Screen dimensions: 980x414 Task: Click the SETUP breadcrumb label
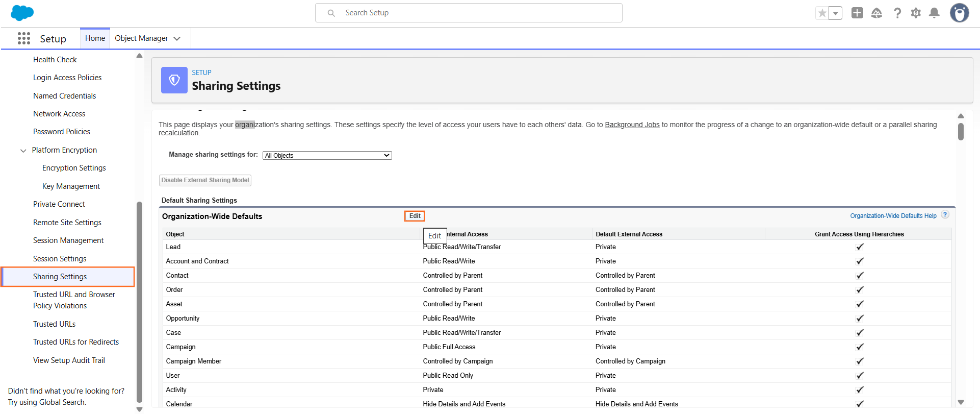pyautogui.click(x=201, y=72)
